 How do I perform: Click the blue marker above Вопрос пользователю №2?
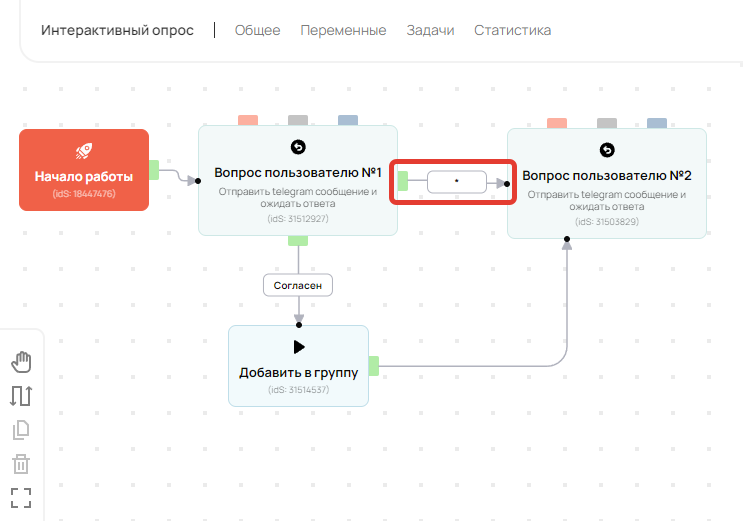[x=657, y=123]
